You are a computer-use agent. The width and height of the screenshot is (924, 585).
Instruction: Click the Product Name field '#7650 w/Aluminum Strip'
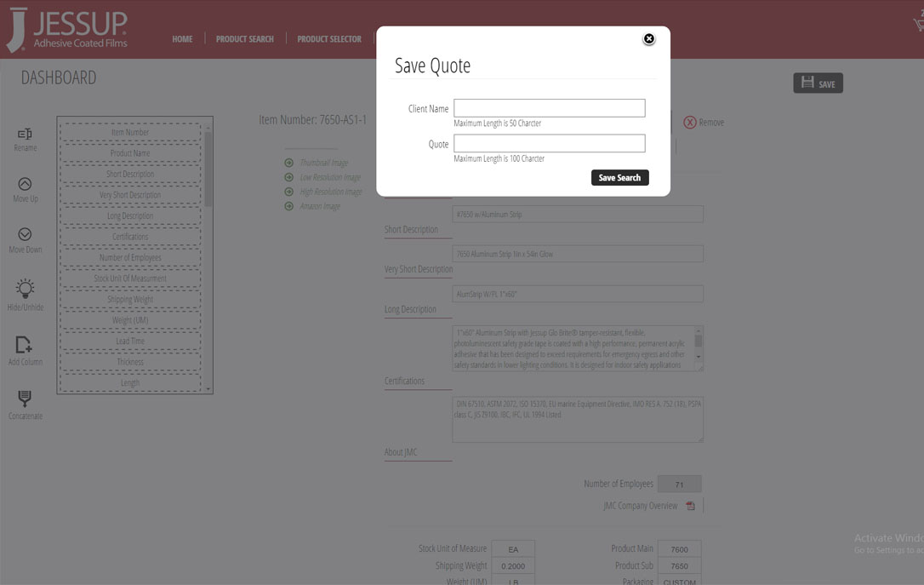(578, 214)
